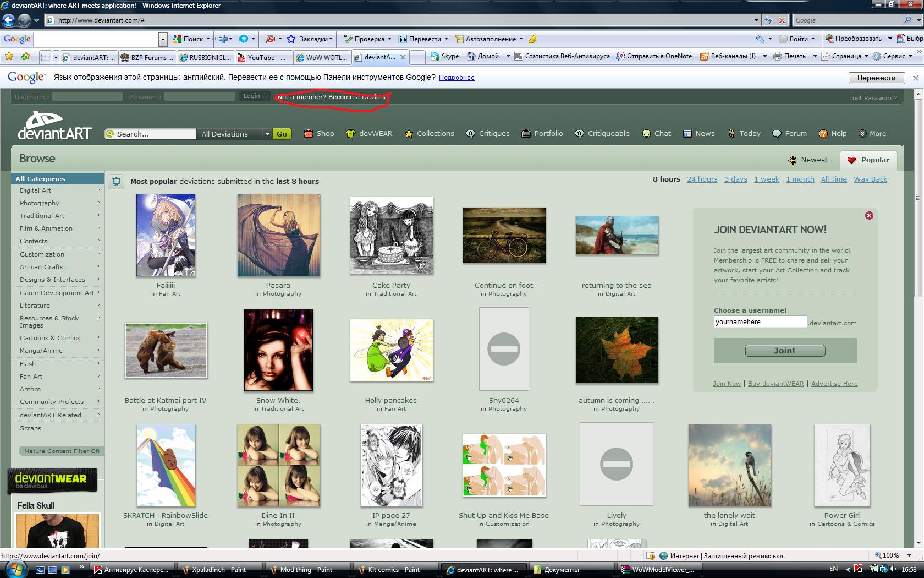Click the Login button

point(255,96)
